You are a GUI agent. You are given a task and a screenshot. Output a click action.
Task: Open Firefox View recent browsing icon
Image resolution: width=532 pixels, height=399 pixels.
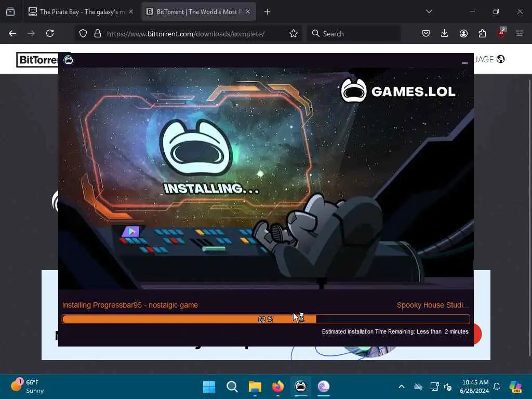click(x=10, y=12)
